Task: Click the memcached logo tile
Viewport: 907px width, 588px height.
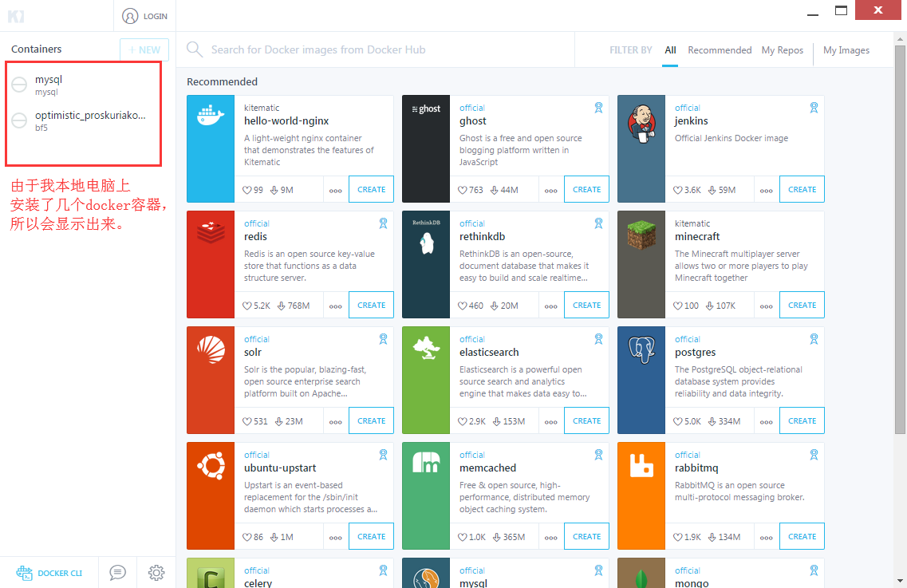Action: pos(426,496)
